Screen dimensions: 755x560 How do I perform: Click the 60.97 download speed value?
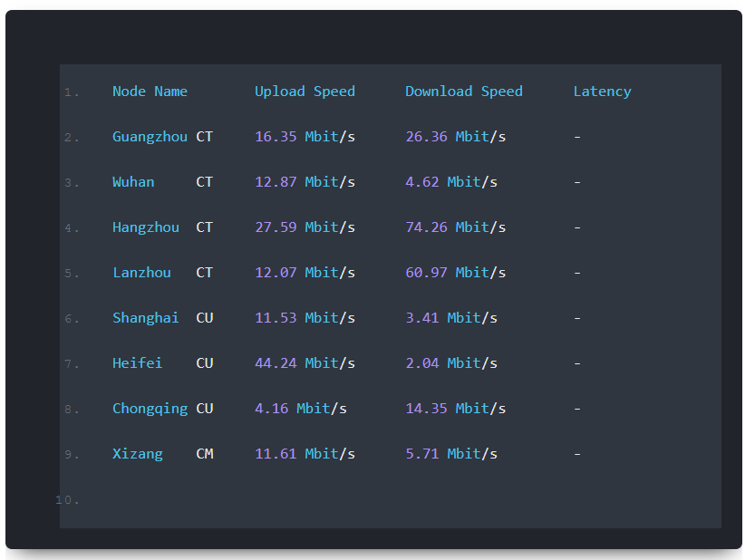click(x=426, y=273)
